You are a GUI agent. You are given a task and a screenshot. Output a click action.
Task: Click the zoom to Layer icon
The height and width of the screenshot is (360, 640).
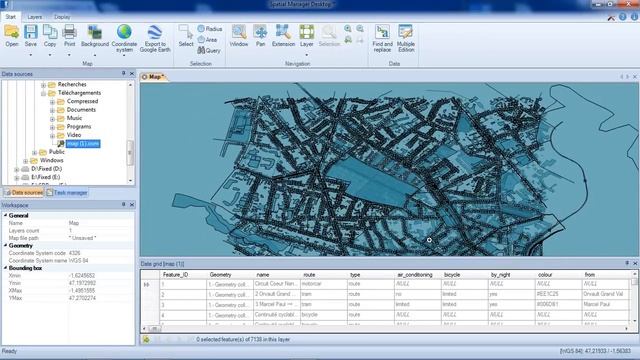coord(307,32)
